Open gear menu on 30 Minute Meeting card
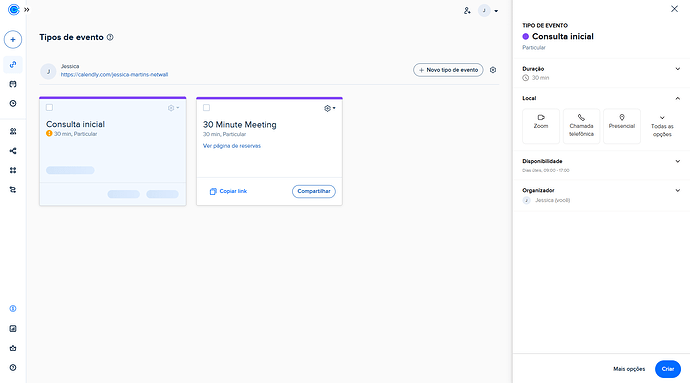Screen dimensions: 690x383 330,108
